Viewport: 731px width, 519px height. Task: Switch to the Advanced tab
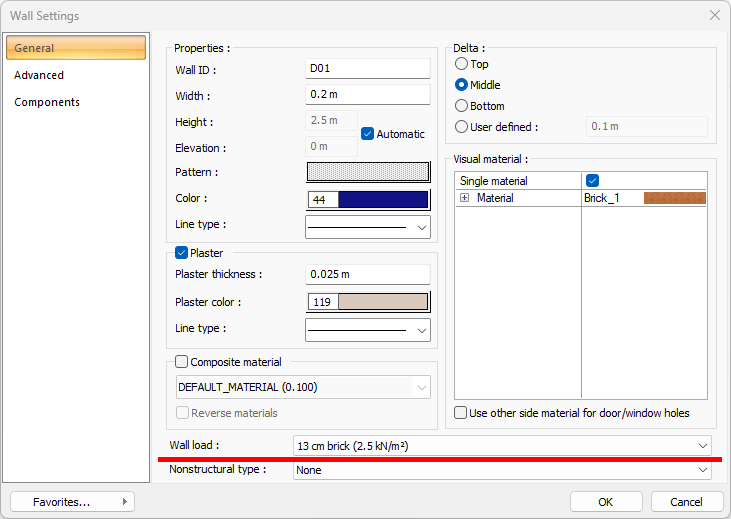[39, 75]
